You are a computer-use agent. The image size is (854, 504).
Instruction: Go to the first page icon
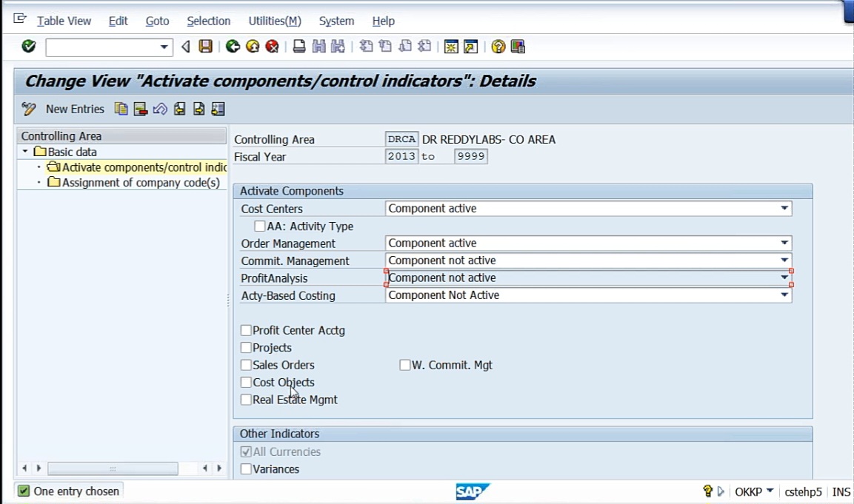pyautogui.click(x=366, y=47)
